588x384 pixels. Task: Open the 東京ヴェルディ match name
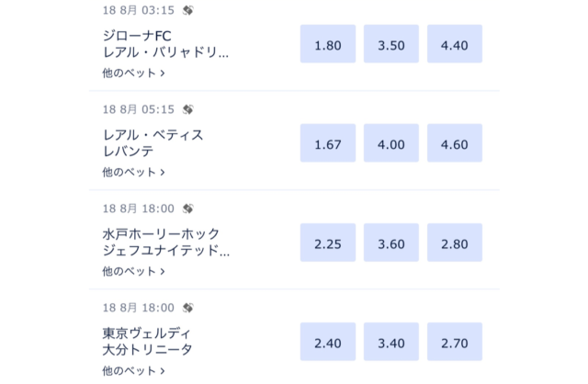(153, 342)
